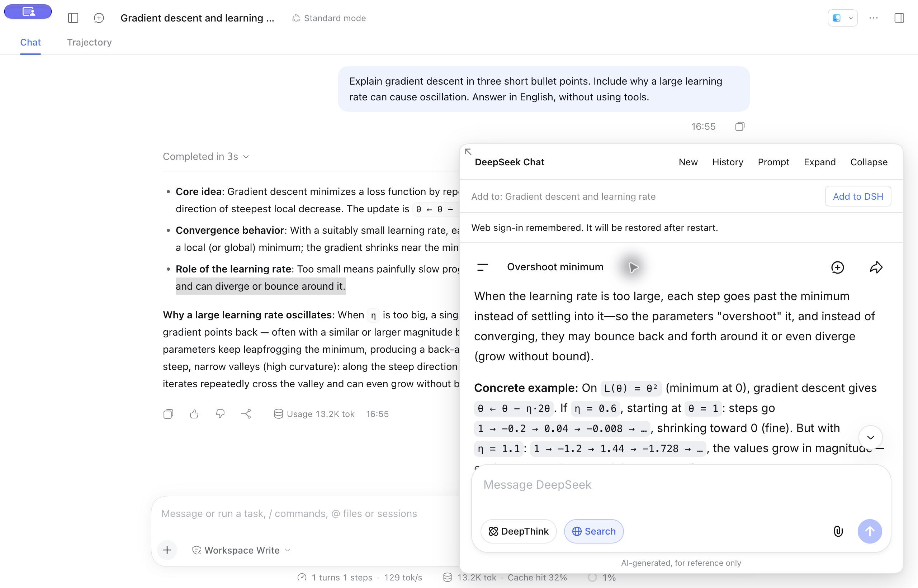Open the DeepSeek sidebar list icon
918x588 pixels.
click(483, 267)
